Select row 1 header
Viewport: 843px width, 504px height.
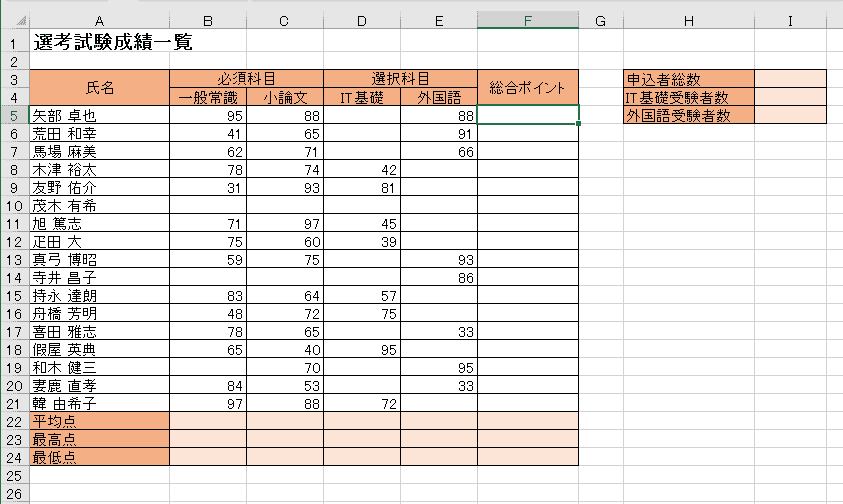click(15, 43)
